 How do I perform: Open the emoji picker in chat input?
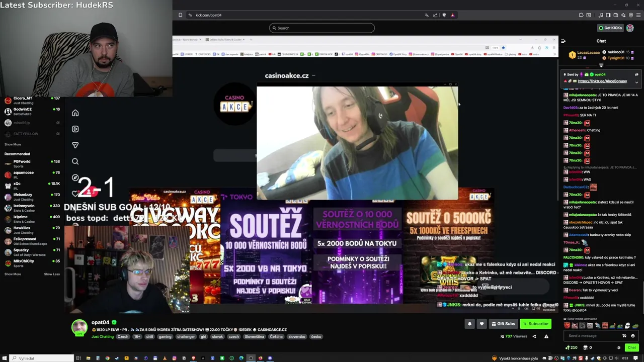click(x=633, y=336)
